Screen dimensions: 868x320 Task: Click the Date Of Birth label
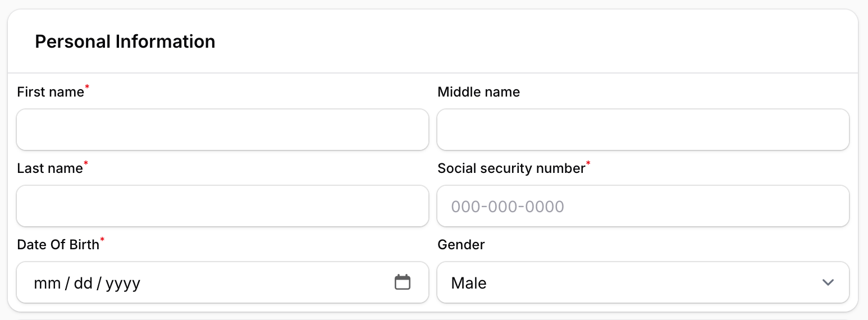[x=58, y=245]
